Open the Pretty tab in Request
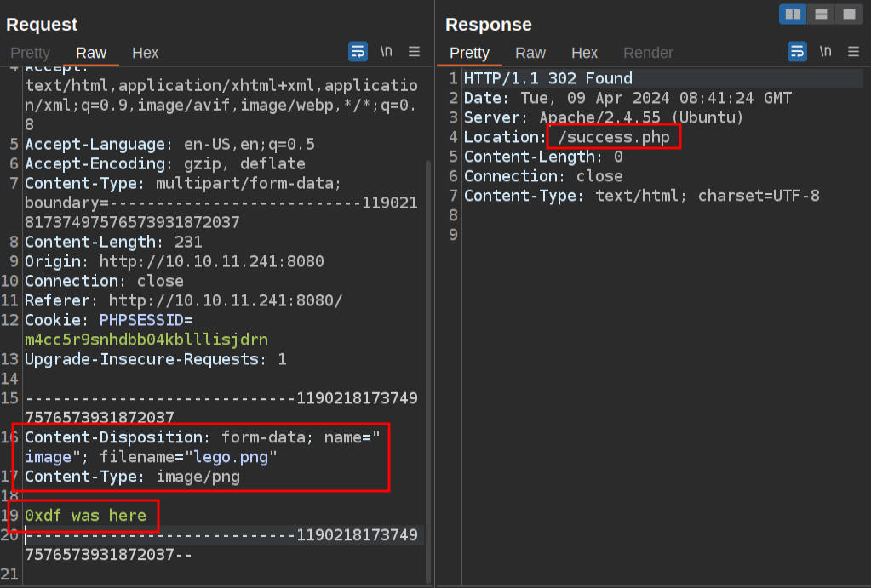Image resolution: width=871 pixels, height=588 pixels. [30, 53]
